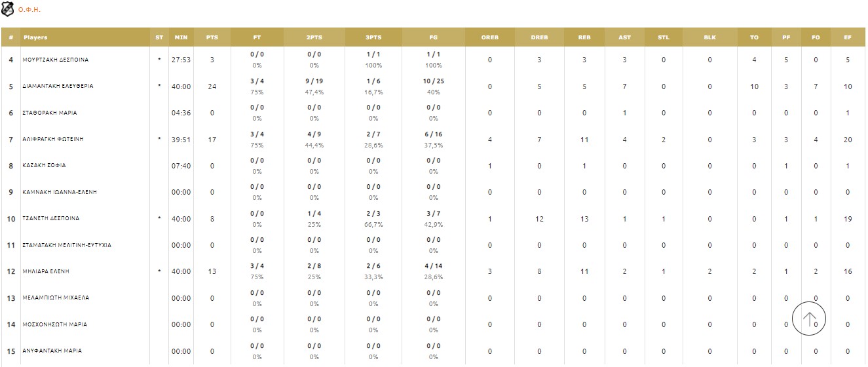
Task: Sort by the OREB column header
Action: pos(490,37)
